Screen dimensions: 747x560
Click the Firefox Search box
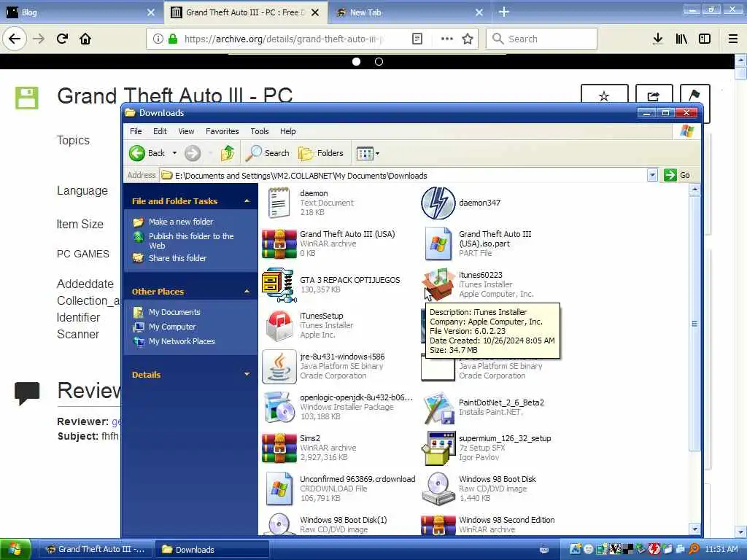[x=542, y=39]
